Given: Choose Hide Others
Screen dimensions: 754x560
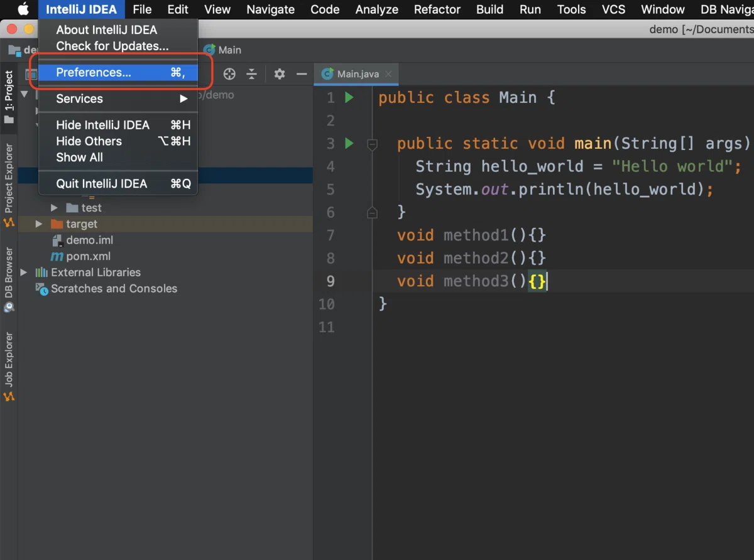Looking at the screenshot, I should [118, 141].
